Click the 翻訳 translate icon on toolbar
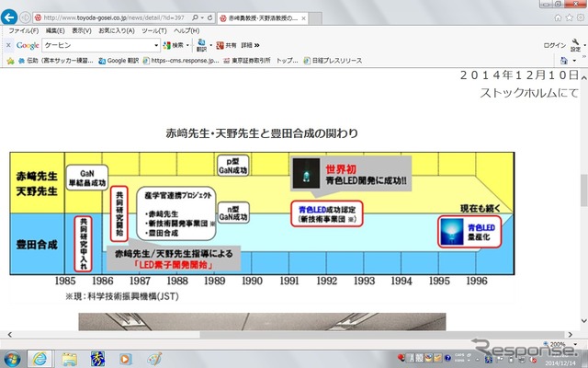This screenshot has width=588, height=368. pos(201,45)
